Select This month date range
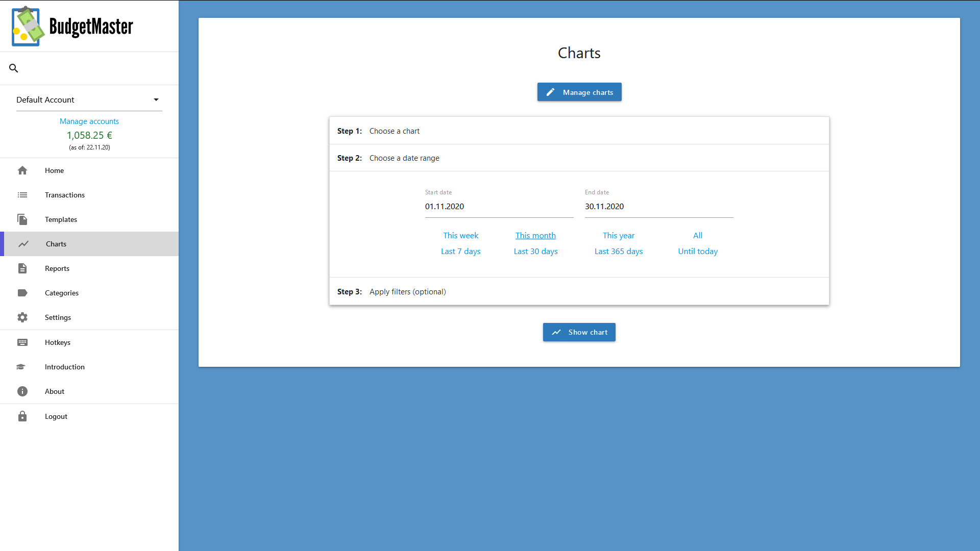The width and height of the screenshot is (980, 551). (535, 236)
